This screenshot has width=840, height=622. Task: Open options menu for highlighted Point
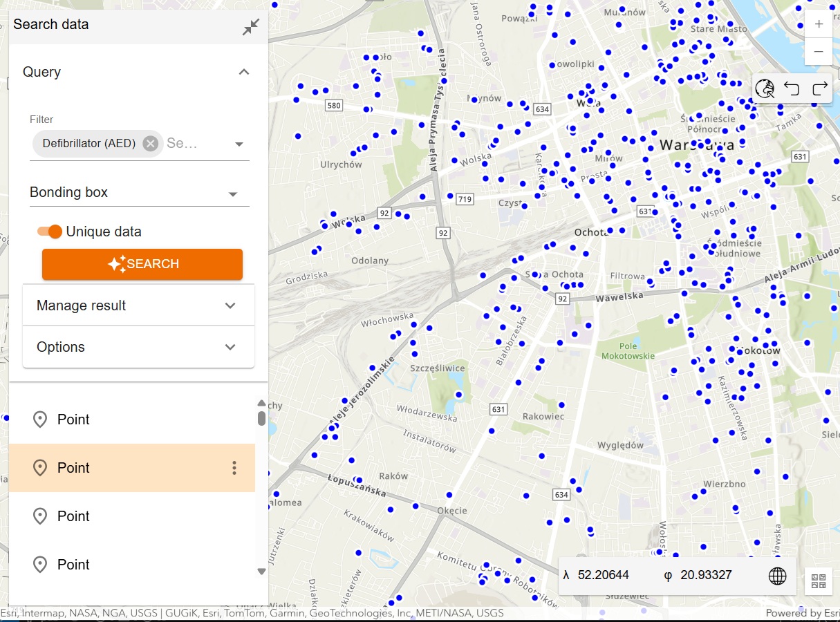point(234,468)
